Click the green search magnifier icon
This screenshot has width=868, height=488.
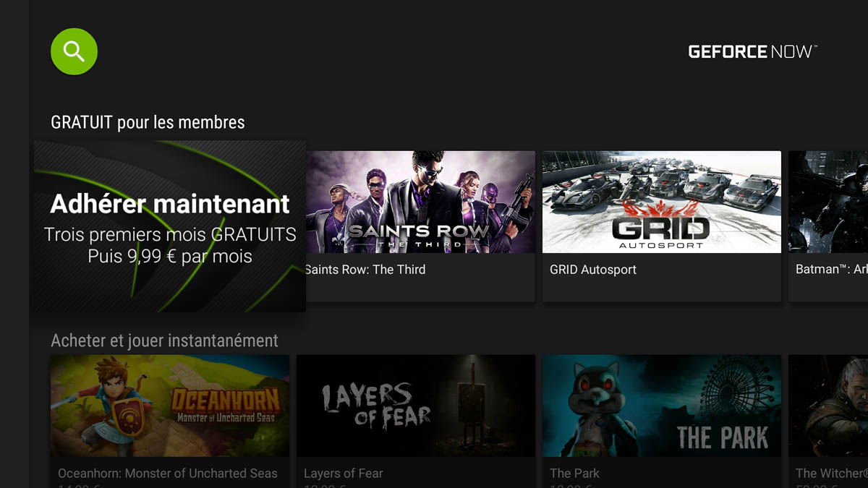pos(74,51)
